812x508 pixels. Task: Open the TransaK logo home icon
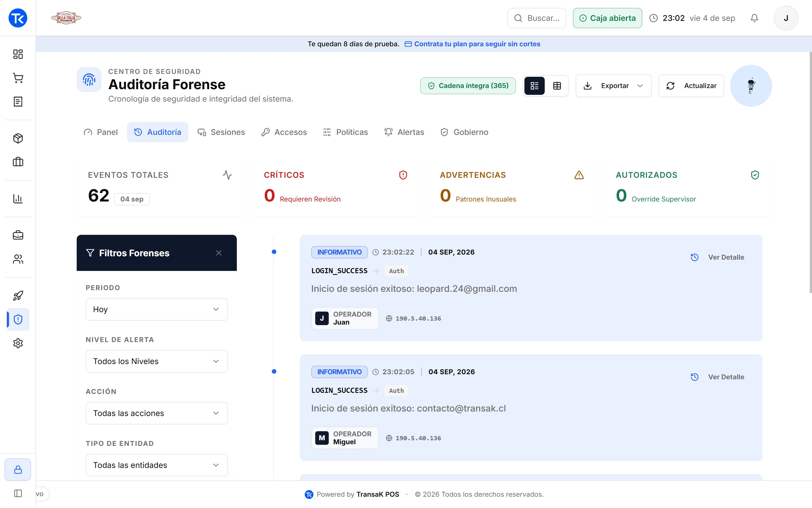click(x=18, y=18)
